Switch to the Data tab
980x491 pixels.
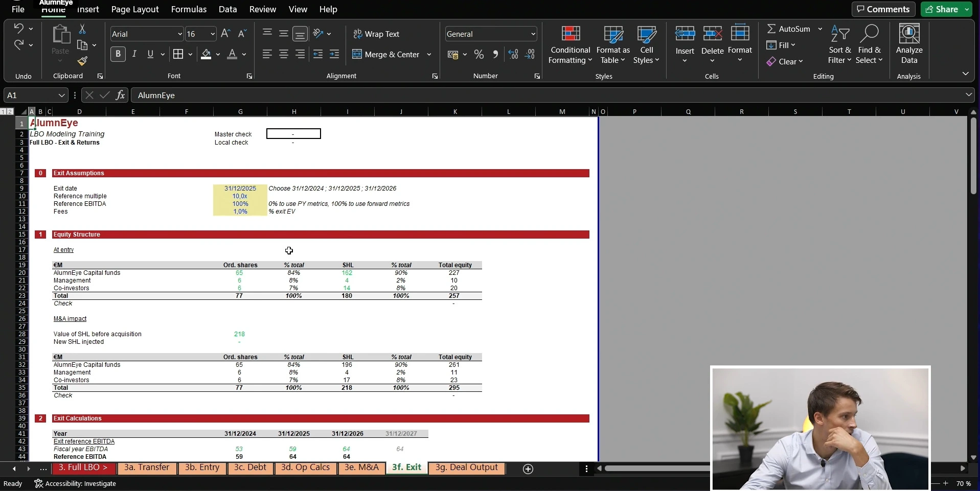[227, 9]
